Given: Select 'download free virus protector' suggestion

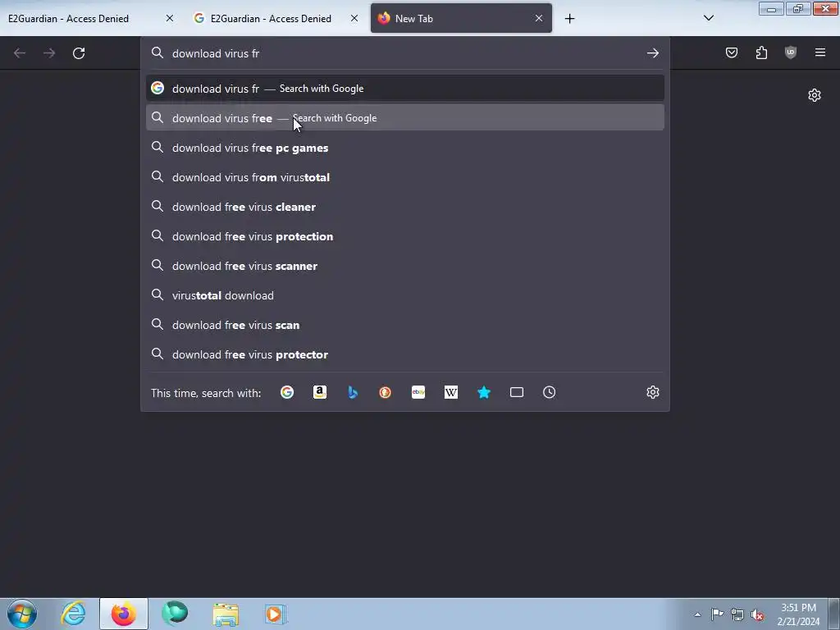Looking at the screenshot, I should pyautogui.click(x=405, y=354).
